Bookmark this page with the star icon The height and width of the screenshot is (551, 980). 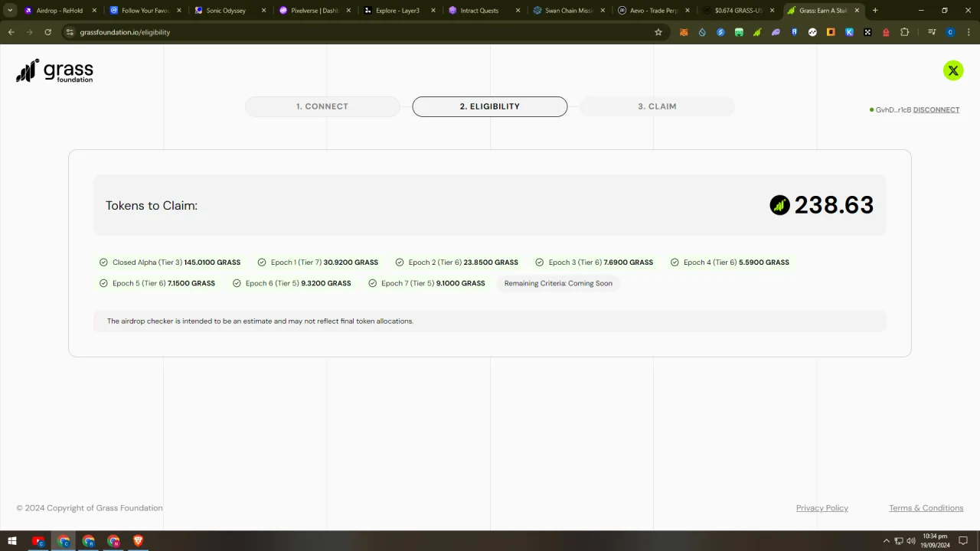pyautogui.click(x=658, y=32)
